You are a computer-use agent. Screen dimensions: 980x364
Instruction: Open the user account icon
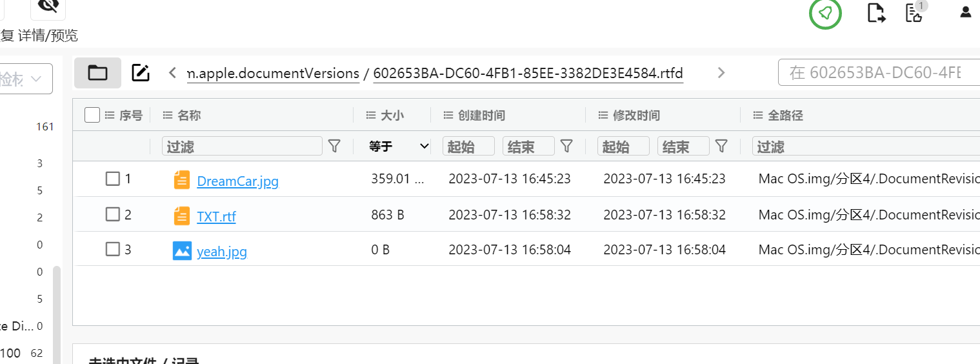pyautogui.click(x=965, y=12)
